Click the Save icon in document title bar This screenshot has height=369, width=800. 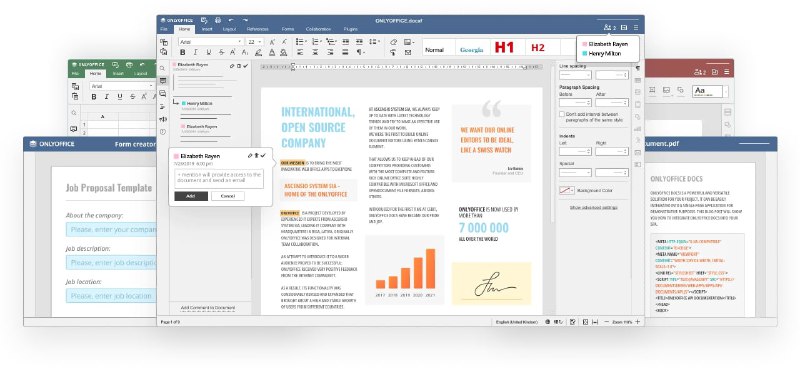[x=204, y=20]
